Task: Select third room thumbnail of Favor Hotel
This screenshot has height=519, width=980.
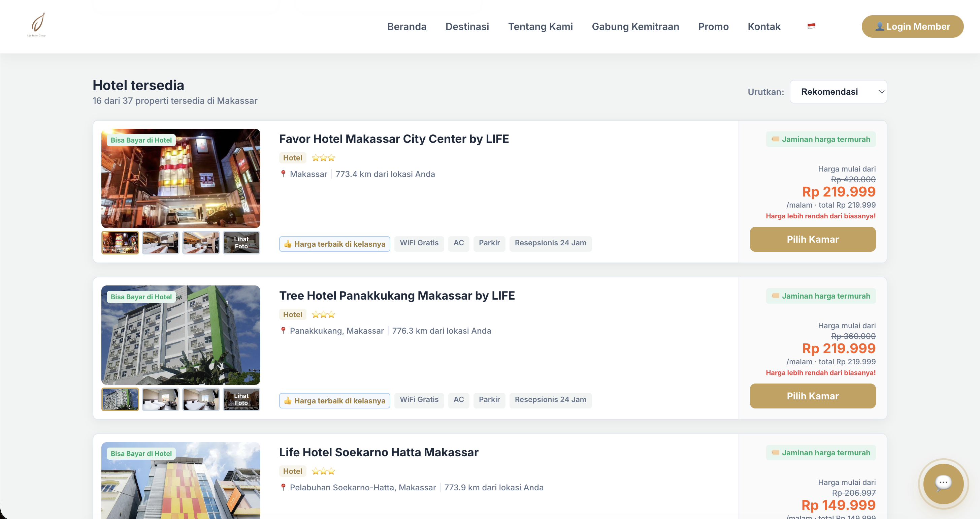Action: [201, 243]
